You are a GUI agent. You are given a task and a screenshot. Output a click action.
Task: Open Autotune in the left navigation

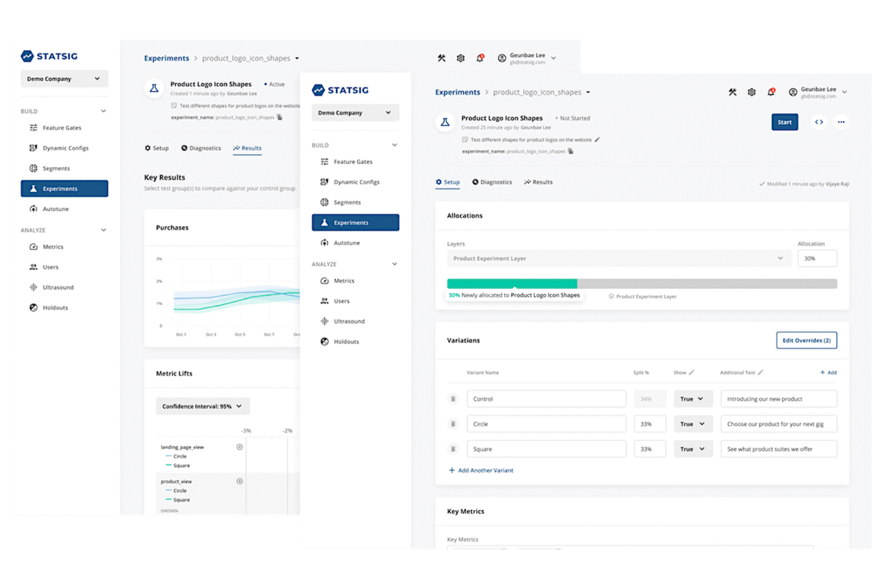coord(347,242)
